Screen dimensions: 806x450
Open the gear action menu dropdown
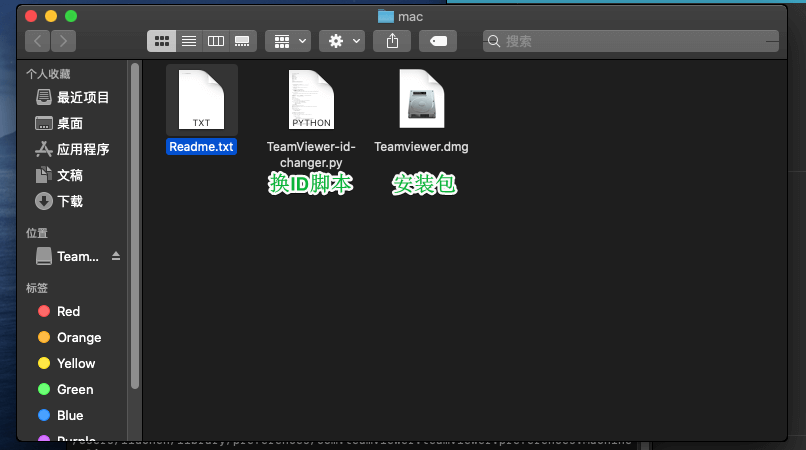click(342, 41)
